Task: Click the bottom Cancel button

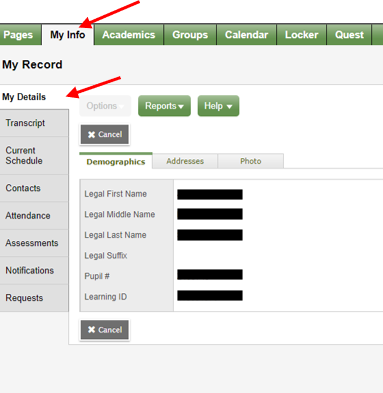Action: pos(105,330)
